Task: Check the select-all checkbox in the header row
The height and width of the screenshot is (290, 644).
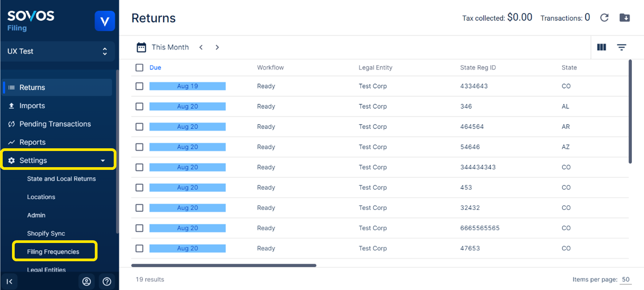Action: (x=139, y=68)
